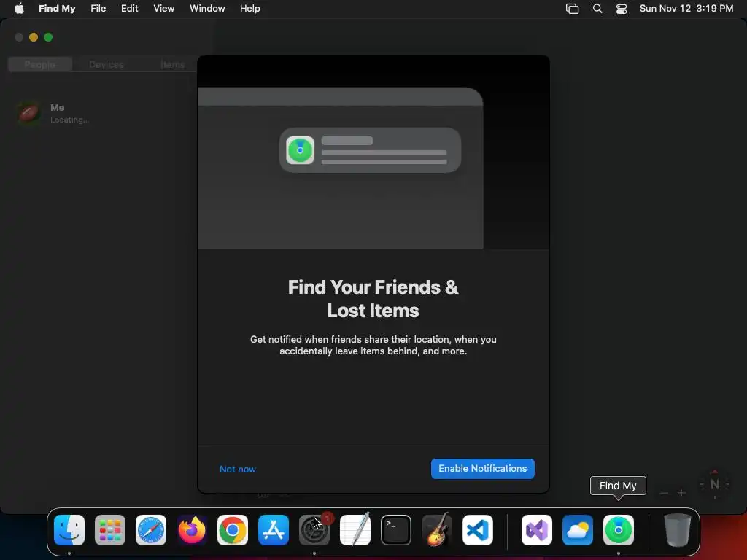Zoom out the map with minus

pyautogui.click(x=664, y=493)
